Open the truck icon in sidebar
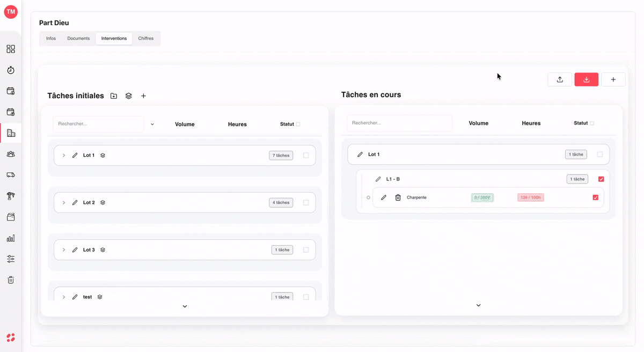This screenshot has height=352, width=644. click(x=11, y=175)
